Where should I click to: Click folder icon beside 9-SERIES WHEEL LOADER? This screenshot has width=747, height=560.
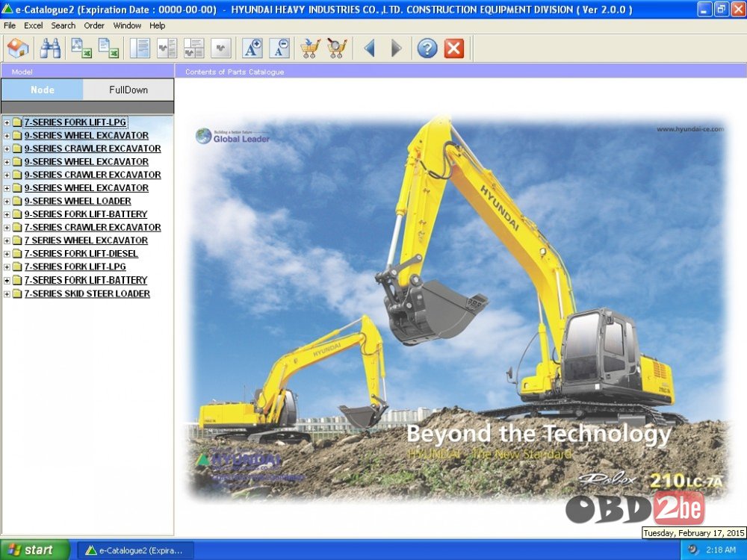click(17, 201)
